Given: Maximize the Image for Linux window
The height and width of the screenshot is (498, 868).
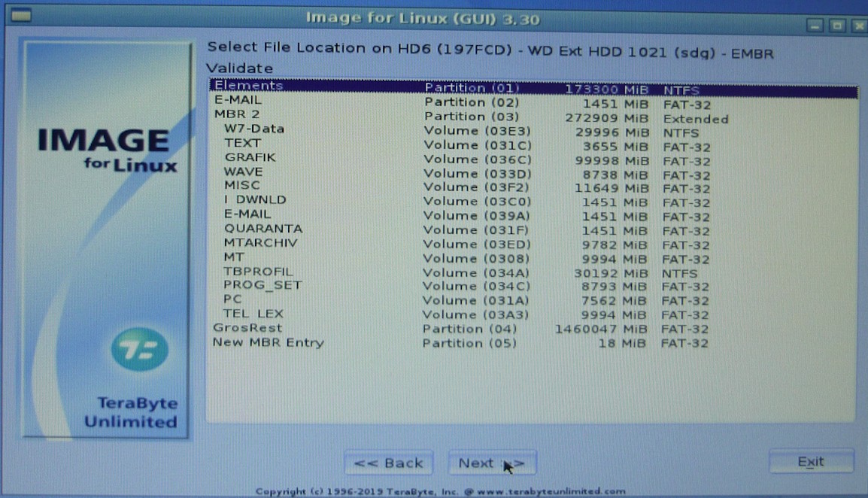Looking at the screenshot, I should pos(837,26).
